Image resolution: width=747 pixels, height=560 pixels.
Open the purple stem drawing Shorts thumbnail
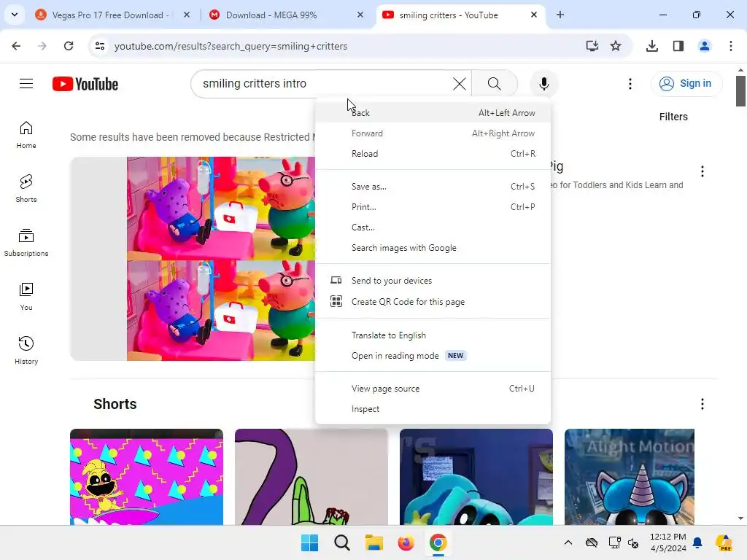tap(311, 477)
